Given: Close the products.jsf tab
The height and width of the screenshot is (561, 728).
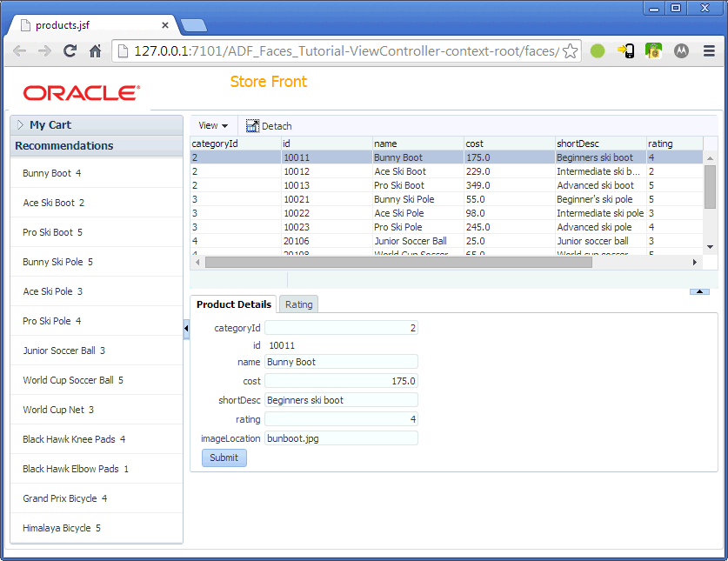Looking at the screenshot, I should click(164, 25).
